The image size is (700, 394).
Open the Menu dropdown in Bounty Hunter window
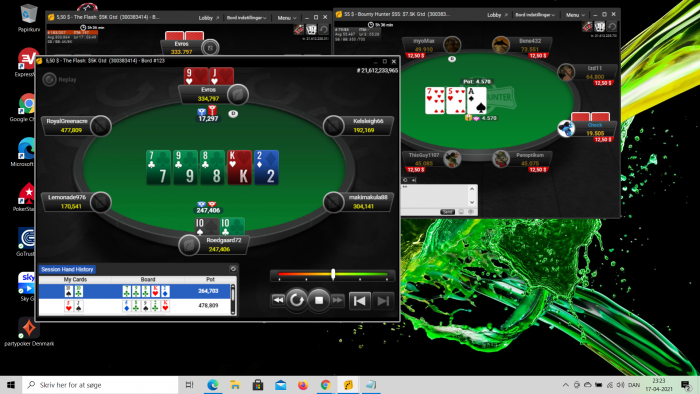coord(575,15)
